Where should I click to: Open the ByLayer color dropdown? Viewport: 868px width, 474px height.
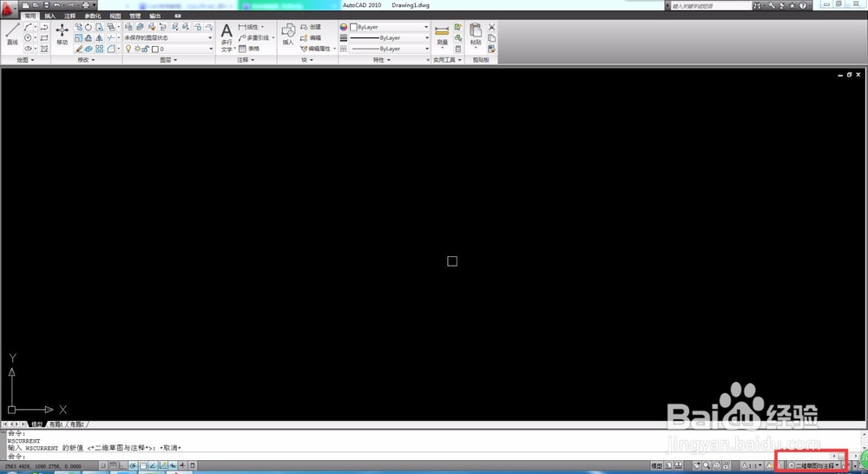(389, 27)
